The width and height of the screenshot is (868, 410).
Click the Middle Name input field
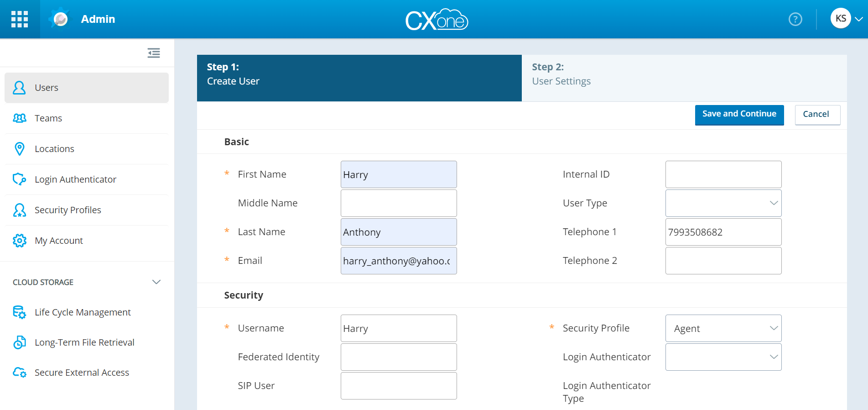tap(398, 203)
